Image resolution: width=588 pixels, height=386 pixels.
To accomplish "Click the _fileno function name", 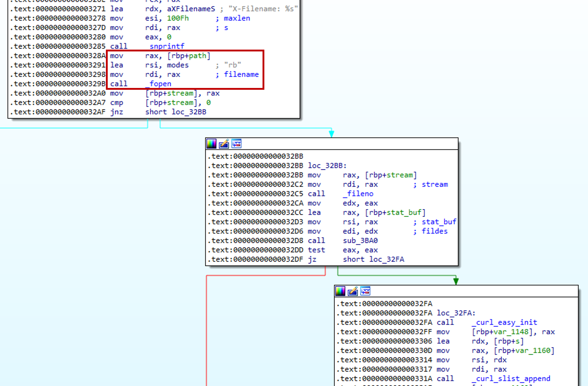I will [x=358, y=194].
